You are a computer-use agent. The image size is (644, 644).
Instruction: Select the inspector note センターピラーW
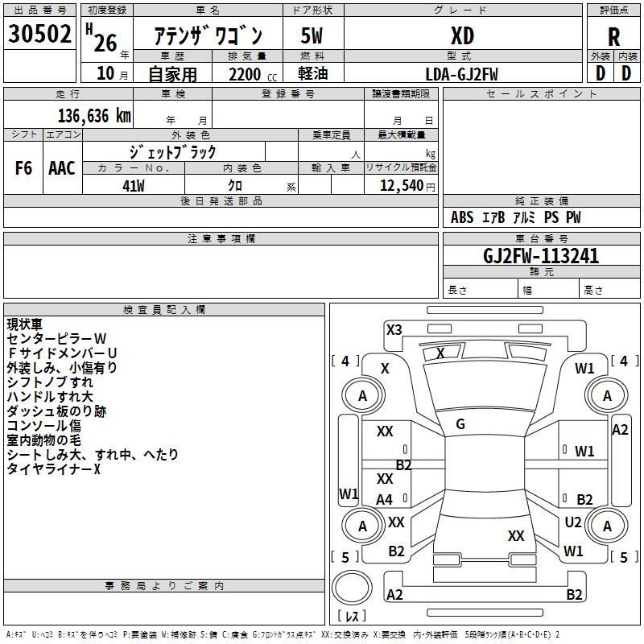[56, 338]
